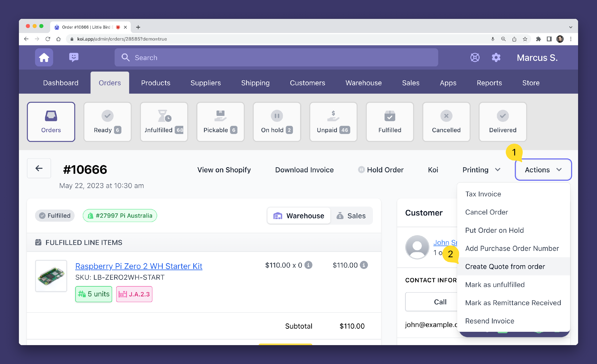Viewport: 597px width, 364px height.
Task: Expand the Chrome tab search chevron
Action: click(x=570, y=27)
